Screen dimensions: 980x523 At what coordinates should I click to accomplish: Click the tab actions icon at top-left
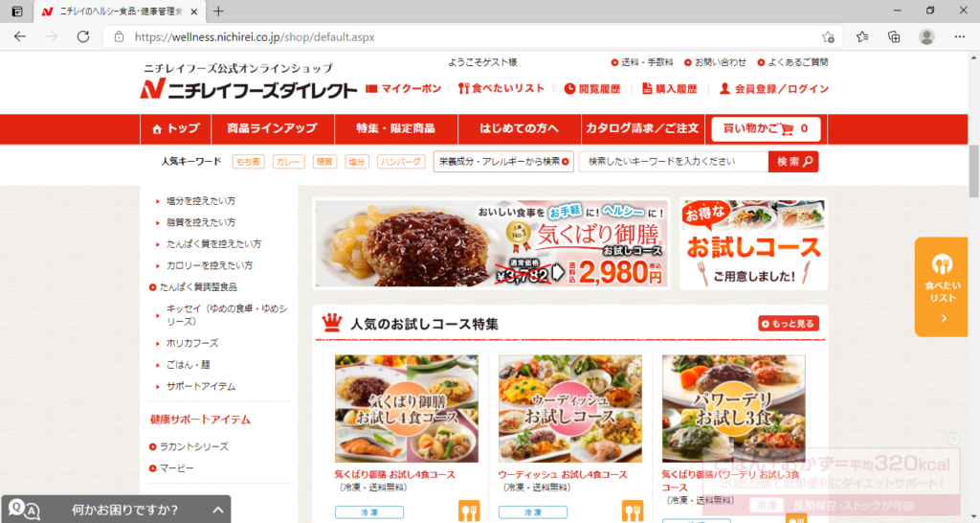17,11
